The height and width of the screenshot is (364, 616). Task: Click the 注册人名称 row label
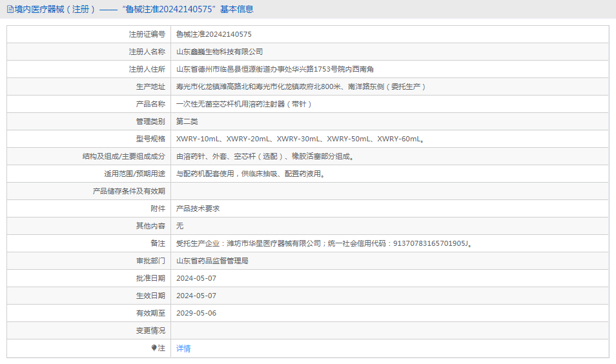[x=147, y=52]
